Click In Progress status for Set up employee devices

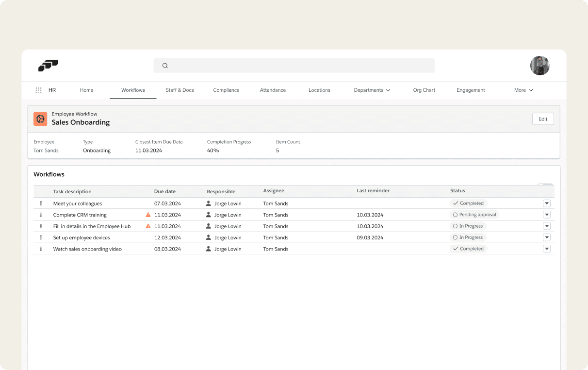(468, 237)
